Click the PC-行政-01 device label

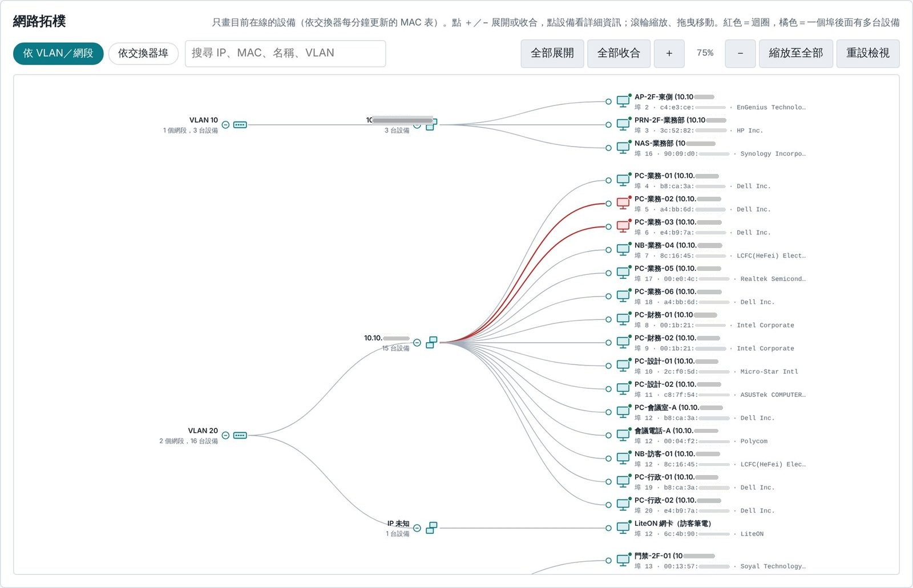click(676, 477)
